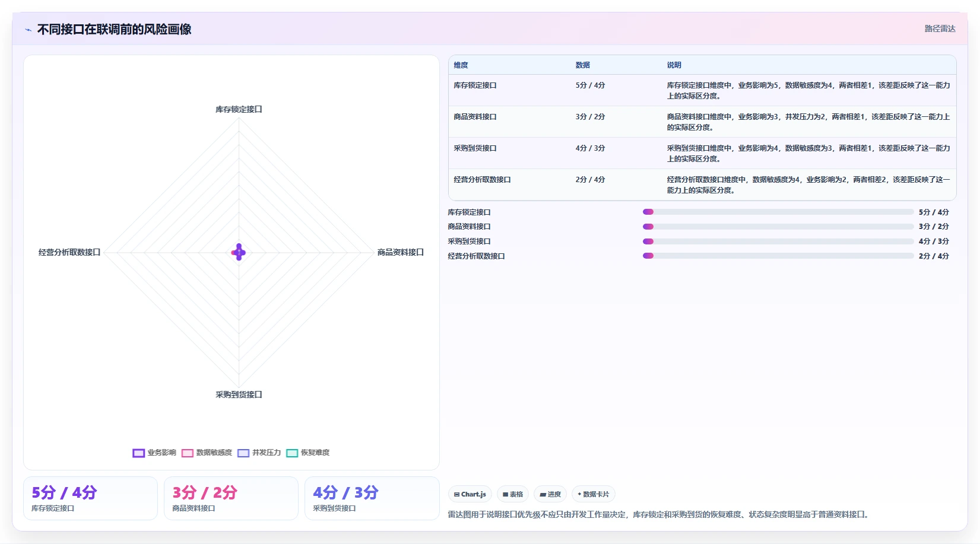The width and height of the screenshot is (980, 544).
Task: Click the 商品资料接口 label in the progress list
Action: pos(469,227)
